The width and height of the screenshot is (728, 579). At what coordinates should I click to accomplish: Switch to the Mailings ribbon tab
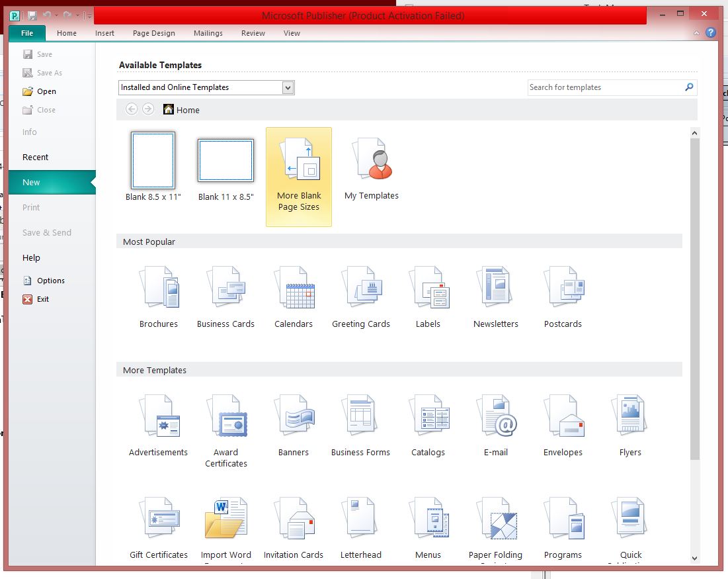(x=208, y=33)
